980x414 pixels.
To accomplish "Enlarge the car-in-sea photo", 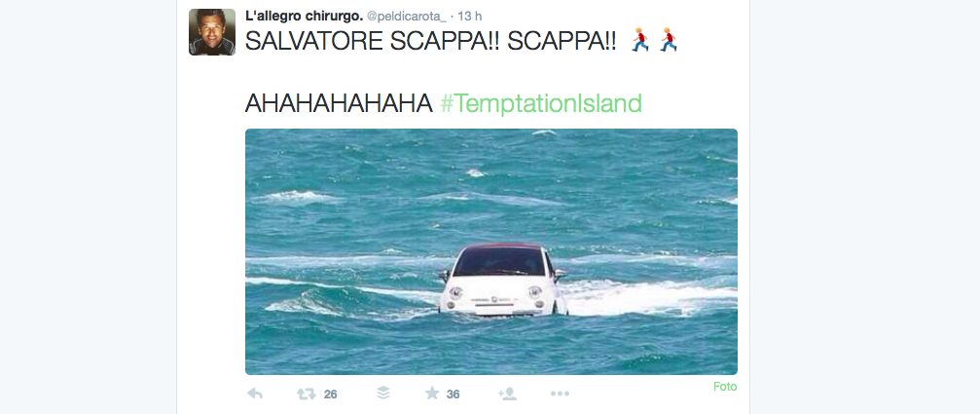I will tap(491, 252).
